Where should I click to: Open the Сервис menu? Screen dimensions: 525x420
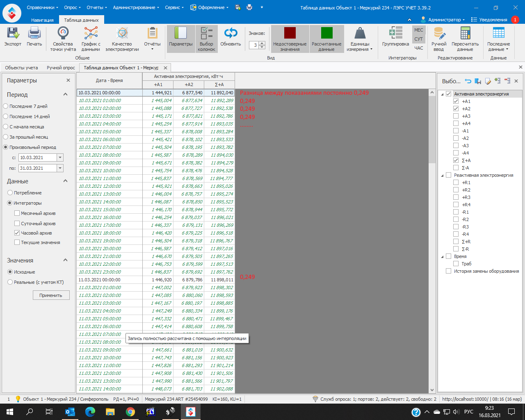tap(174, 7)
